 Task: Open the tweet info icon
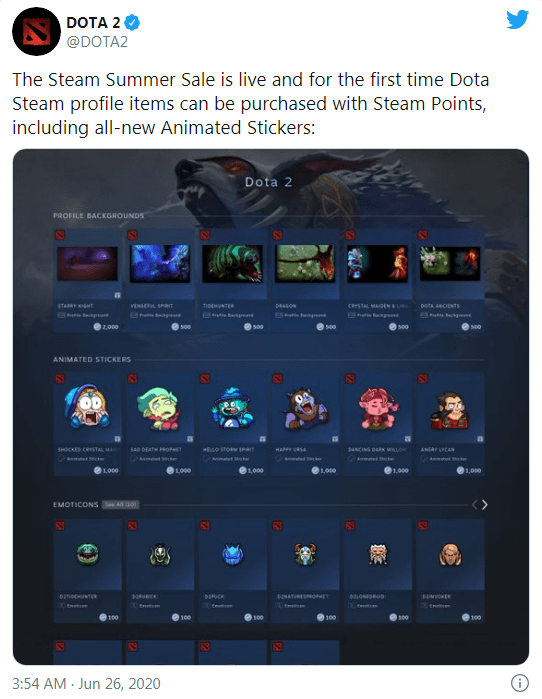(x=520, y=683)
